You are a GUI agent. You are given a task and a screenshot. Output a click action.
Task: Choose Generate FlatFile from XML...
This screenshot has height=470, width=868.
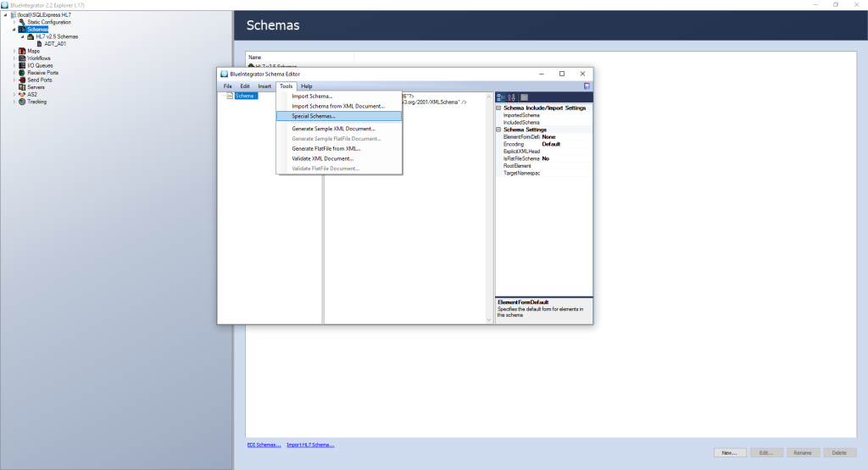(339, 148)
